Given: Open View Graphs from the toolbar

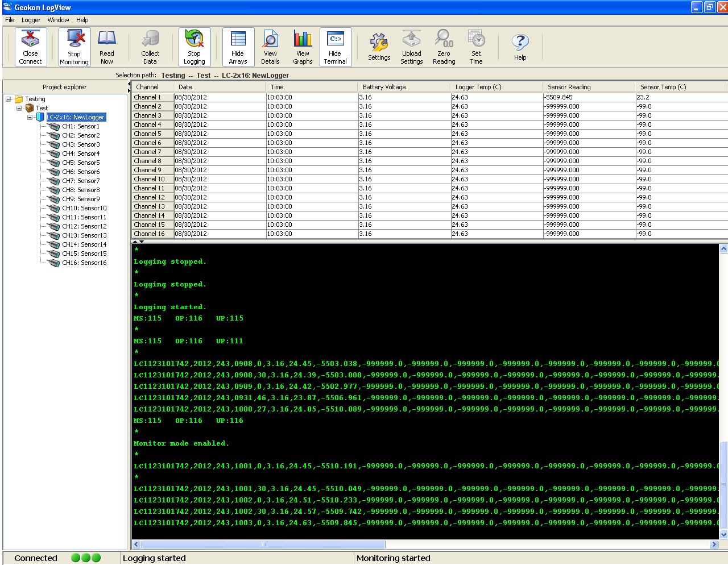Looking at the screenshot, I should click(x=303, y=47).
